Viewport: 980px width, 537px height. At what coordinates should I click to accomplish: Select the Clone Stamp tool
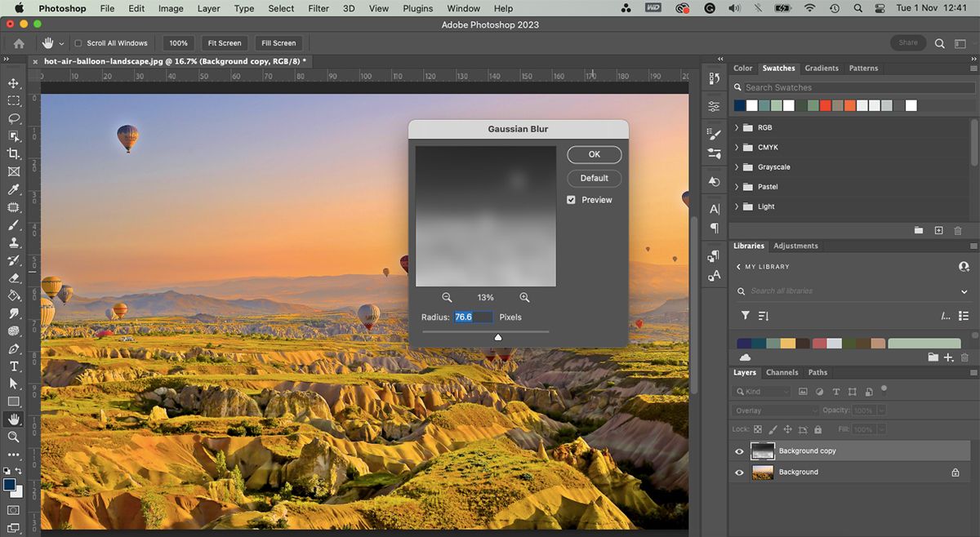[x=13, y=243]
